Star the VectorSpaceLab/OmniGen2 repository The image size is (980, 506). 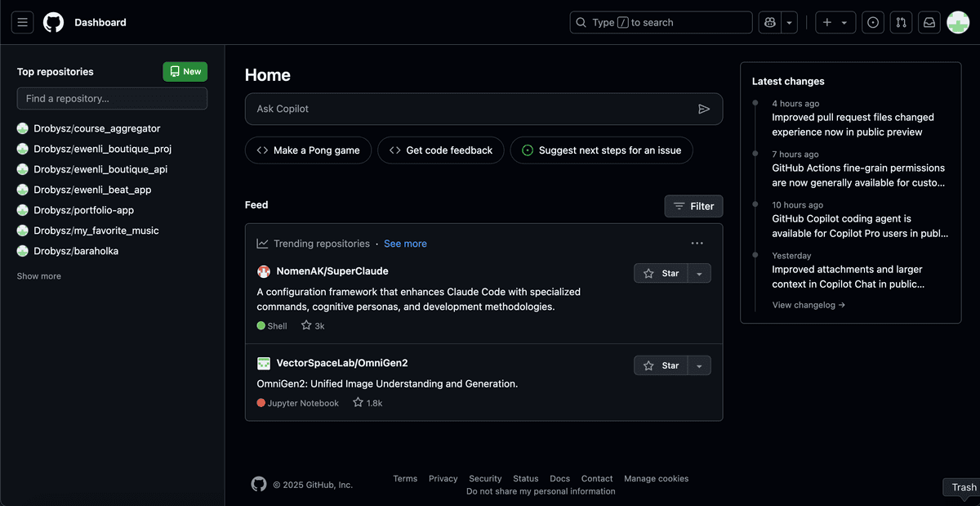pos(661,365)
